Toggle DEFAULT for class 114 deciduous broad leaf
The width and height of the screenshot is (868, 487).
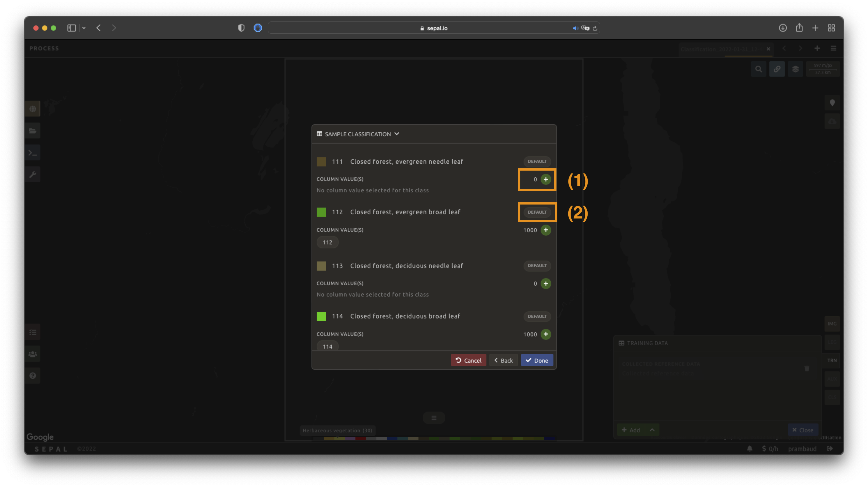(537, 316)
